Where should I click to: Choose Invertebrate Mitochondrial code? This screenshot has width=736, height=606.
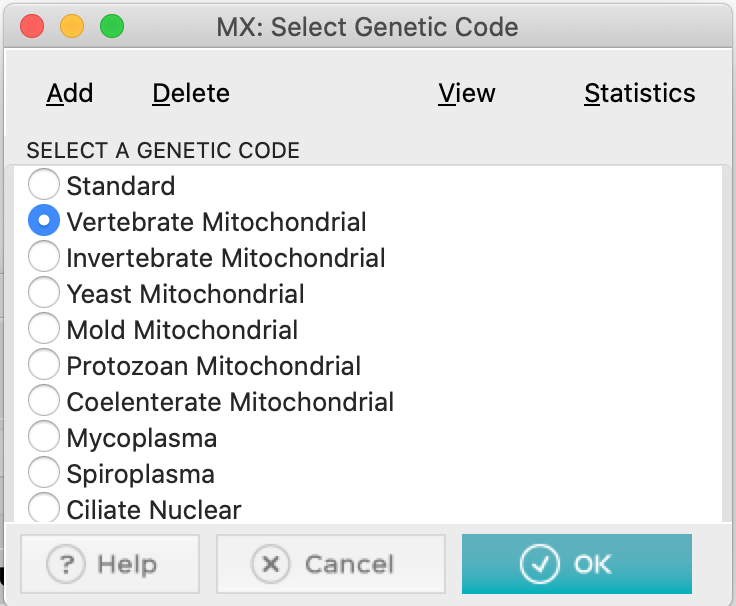44,257
